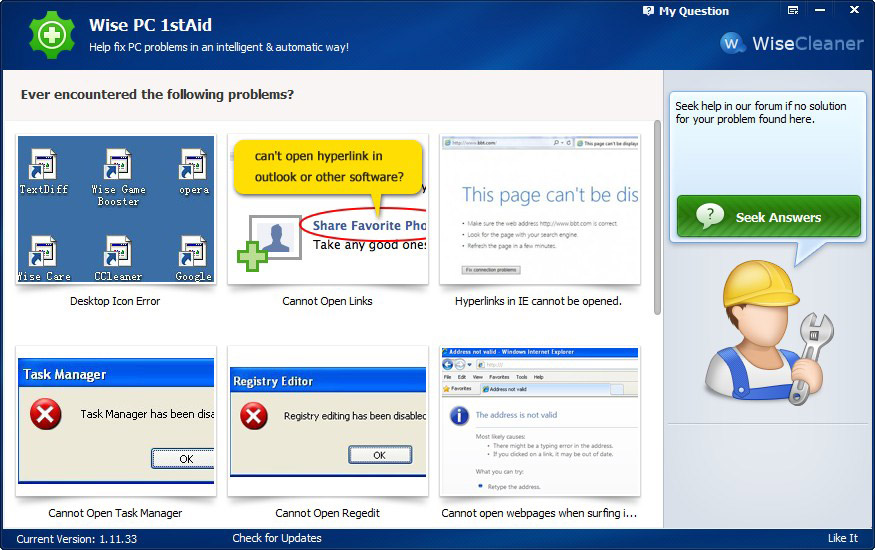This screenshot has height=550, width=875.
Task: Click the Check for Updates link
Action: tap(277, 538)
